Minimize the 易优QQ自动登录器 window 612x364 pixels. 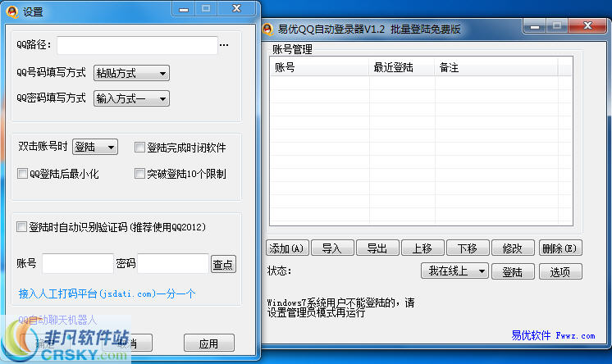click(535, 26)
